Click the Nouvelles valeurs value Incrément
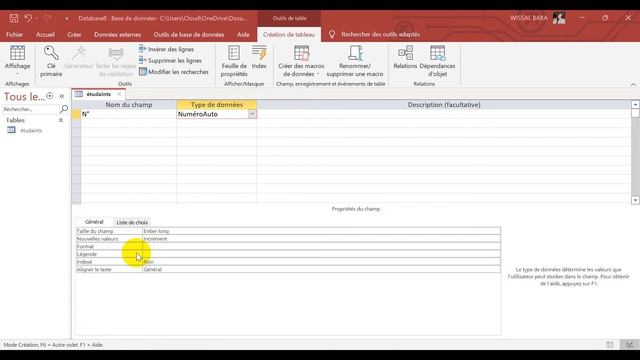640x360 pixels. point(321,239)
